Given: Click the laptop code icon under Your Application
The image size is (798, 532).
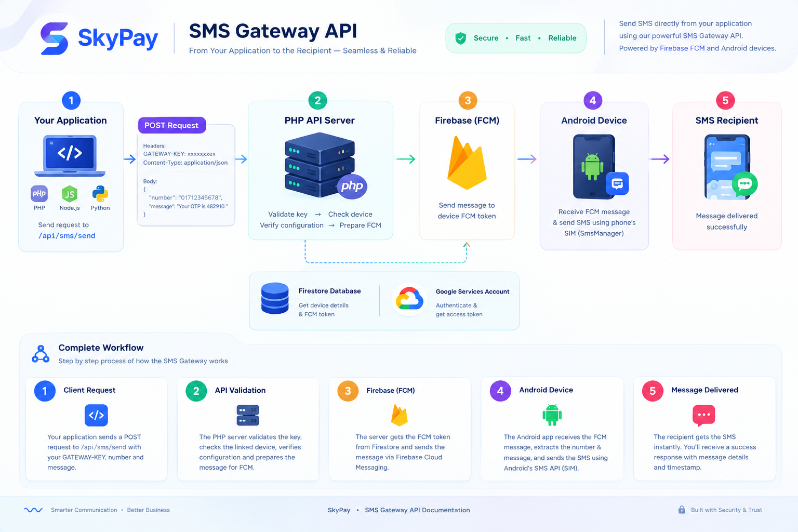Looking at the screenshot, I should (x=70, y=155).
